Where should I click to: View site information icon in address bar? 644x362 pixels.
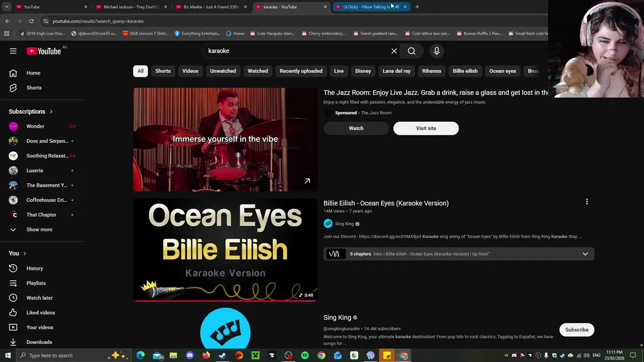point(46,21)
